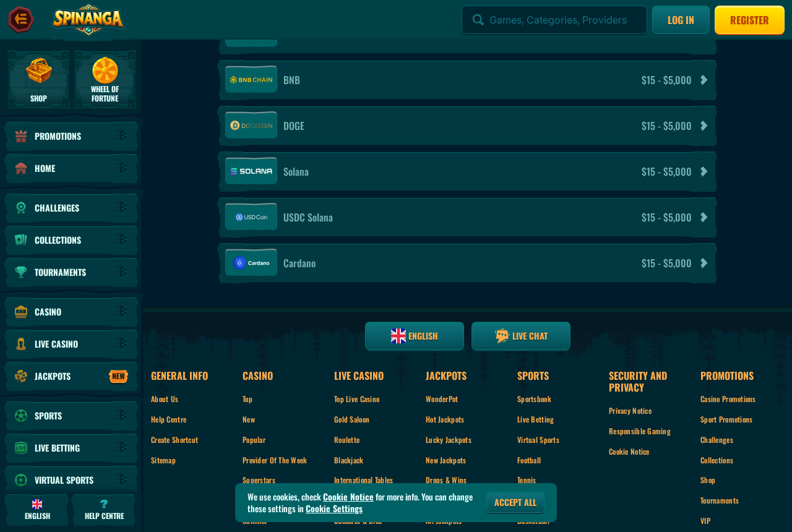
Task: Select the BNB Chain logo
Action: pyautogui.click(x=251, y=80)
